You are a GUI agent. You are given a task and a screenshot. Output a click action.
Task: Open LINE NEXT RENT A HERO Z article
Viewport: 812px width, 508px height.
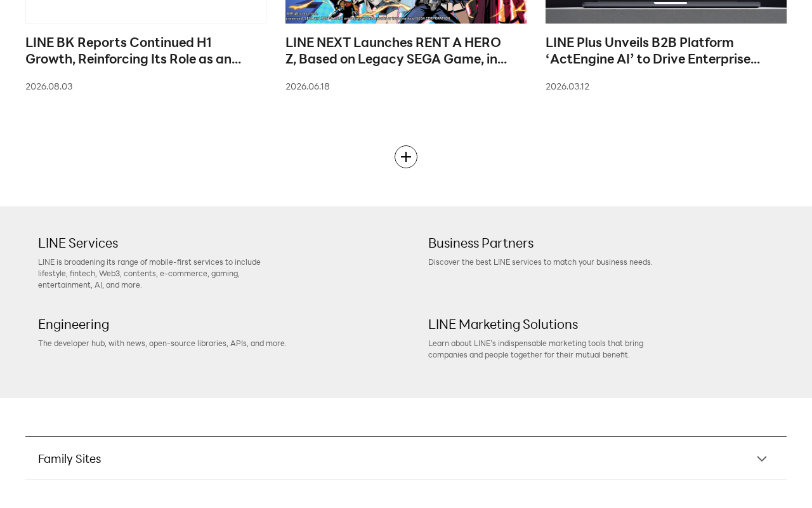click(x=396, y=51)
